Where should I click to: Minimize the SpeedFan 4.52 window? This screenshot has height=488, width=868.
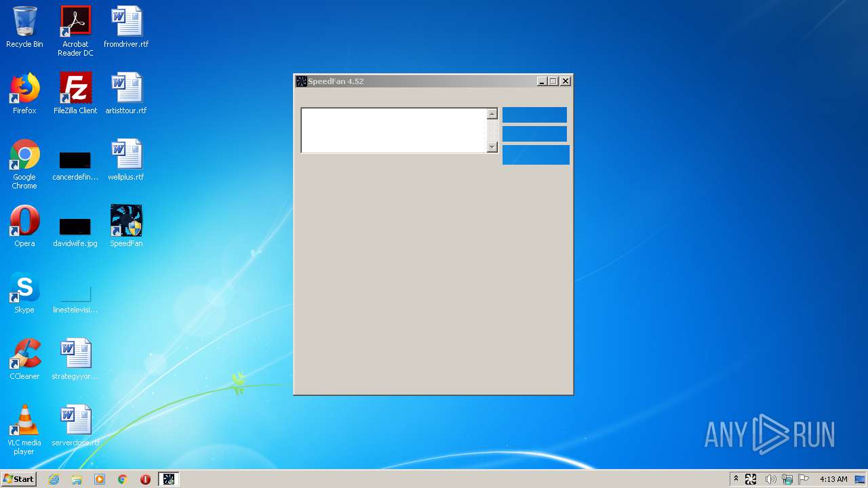[x=542, y=81]
